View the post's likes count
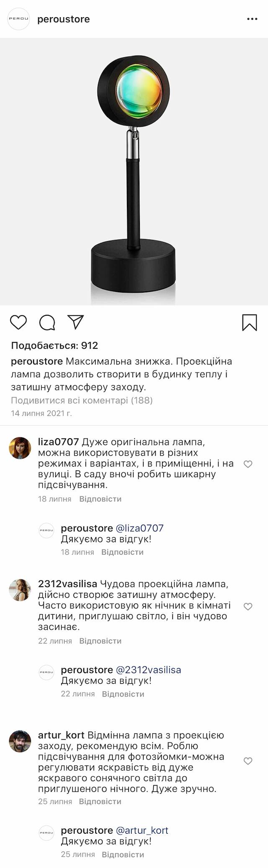268x868 pixels. click(54, 345)
